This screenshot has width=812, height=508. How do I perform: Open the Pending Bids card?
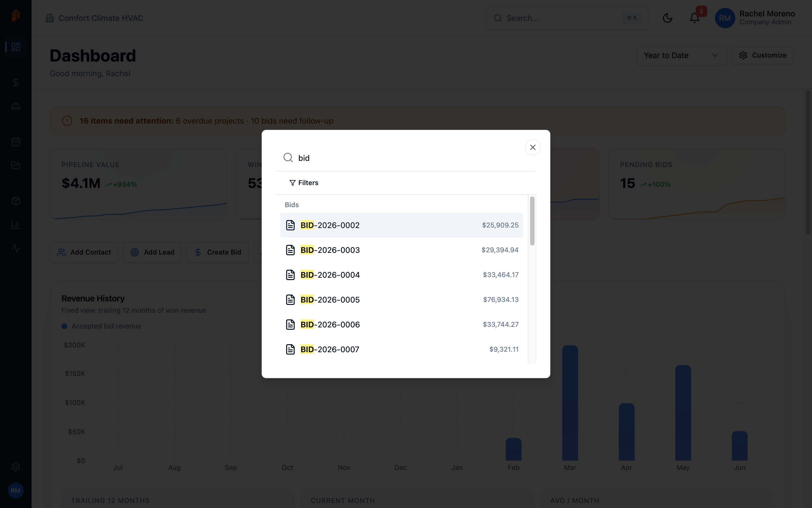[697, 184]
